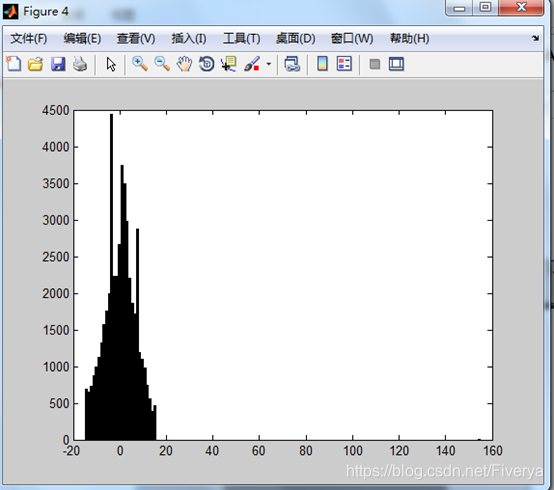Toggle the Link Plot tool
The width and height of the screenshot is (554, 490).
coord(292,64)
